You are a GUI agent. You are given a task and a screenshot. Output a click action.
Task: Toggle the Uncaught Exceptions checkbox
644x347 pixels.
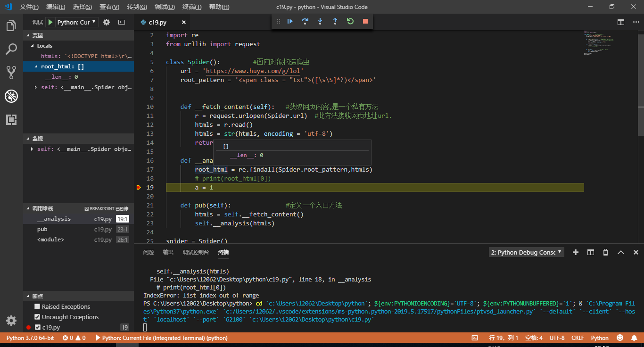click(x=37, y=317)
